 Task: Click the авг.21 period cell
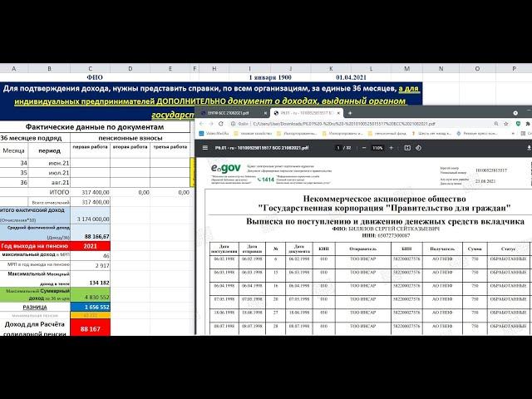(x=49, y=183)
